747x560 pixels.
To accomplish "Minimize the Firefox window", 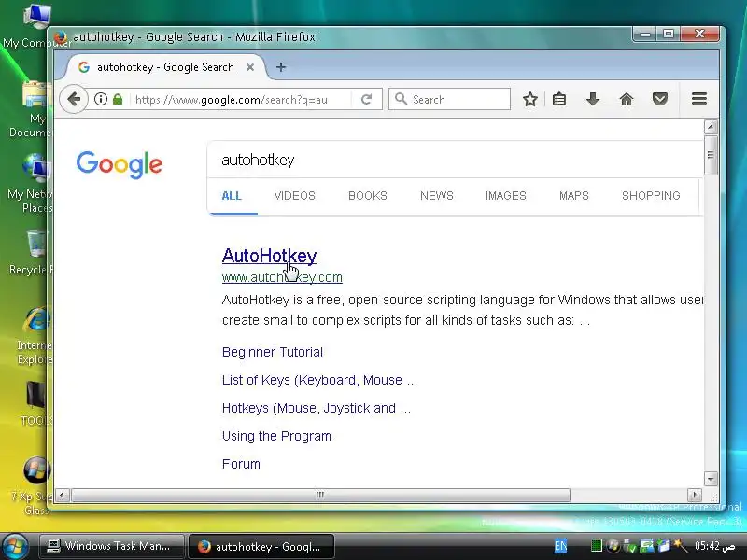I will [x=645, y=35].
